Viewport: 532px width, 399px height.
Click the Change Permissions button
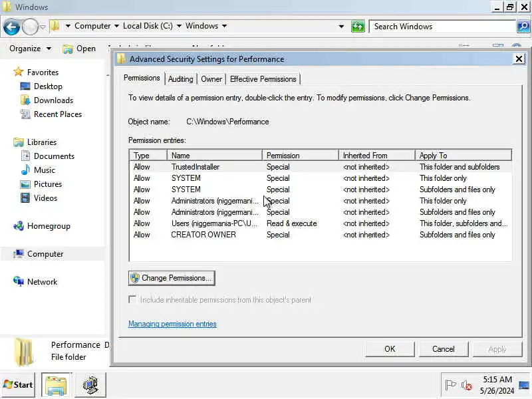[x=172, y=278]
